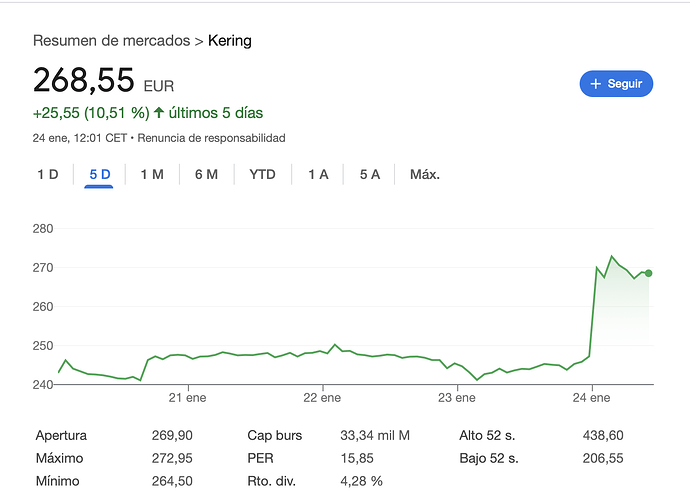
Task: Click the Apertura value 269,90
Action: point(172,436)
